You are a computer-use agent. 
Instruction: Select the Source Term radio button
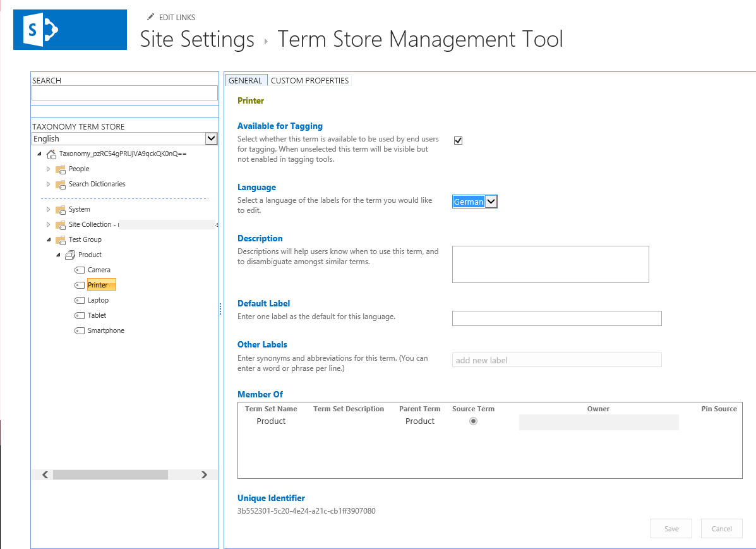coord(473,421)
